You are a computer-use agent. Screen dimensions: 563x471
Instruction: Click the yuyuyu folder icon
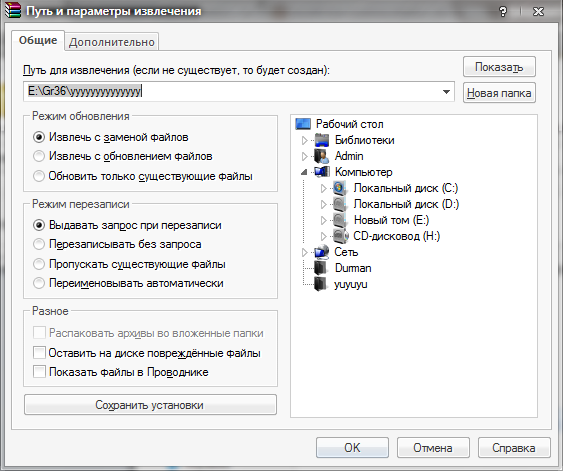click(x=321, y=284)
